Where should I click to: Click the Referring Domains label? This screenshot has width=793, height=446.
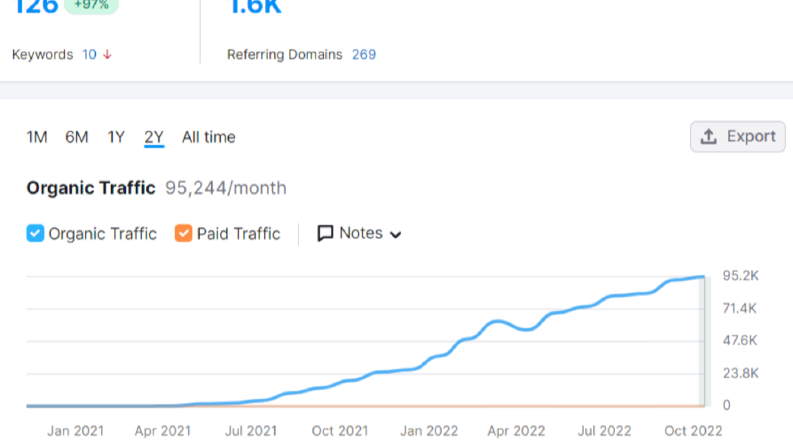tap(285, 55)
